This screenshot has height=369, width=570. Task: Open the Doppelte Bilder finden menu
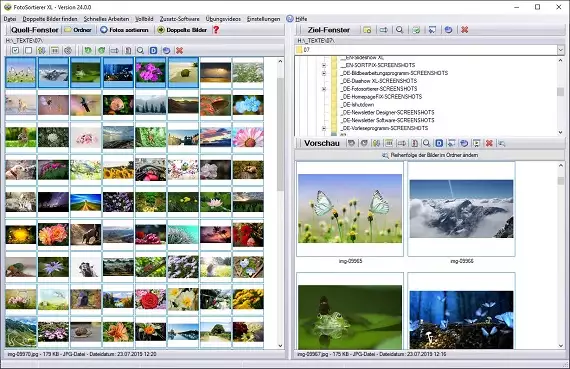point(50,19)
